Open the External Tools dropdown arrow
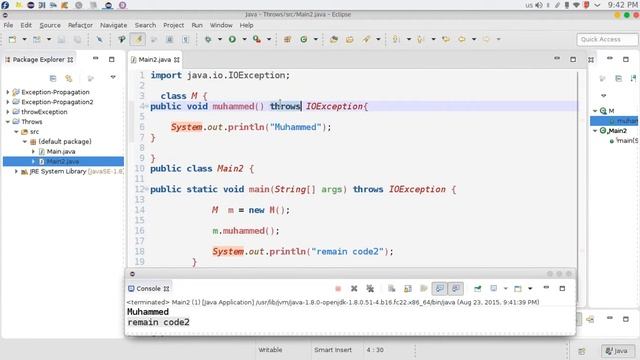This screenshot has width=640, height=360. [x=269, y=40]
